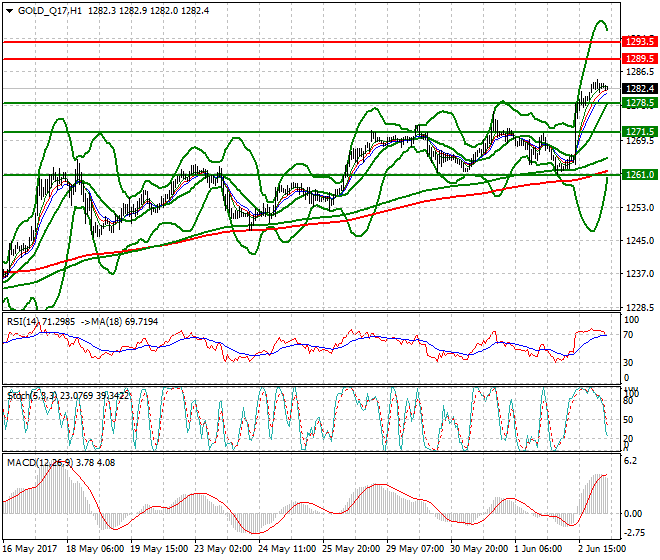Image resolution: width=660 pixels, height=560 pixels.
Task: Click the 24 May 11:00 time label
Action: pyautogui.click(x=287, y=549)
